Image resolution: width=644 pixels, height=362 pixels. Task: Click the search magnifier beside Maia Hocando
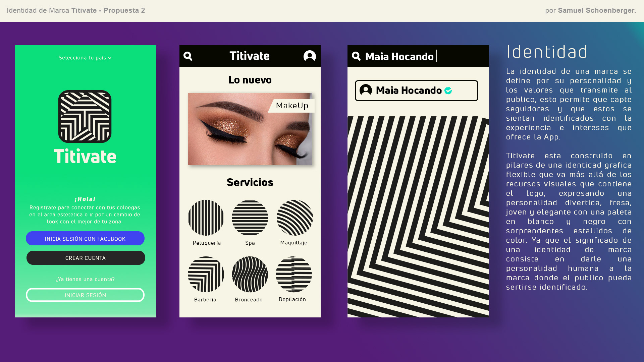point(356,56)
